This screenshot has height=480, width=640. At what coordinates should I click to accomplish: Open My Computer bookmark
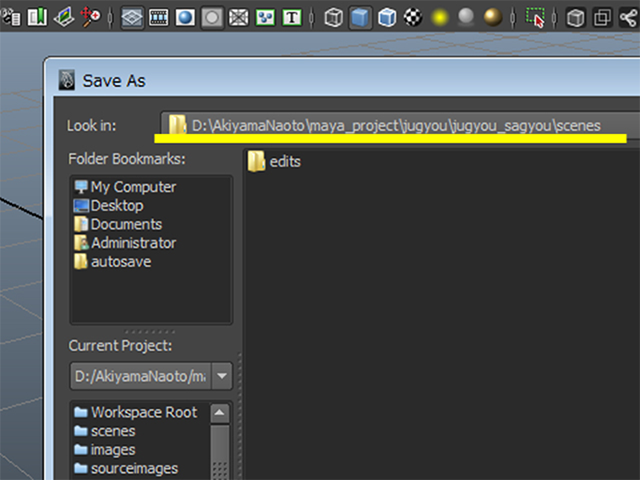coord(125,187)
